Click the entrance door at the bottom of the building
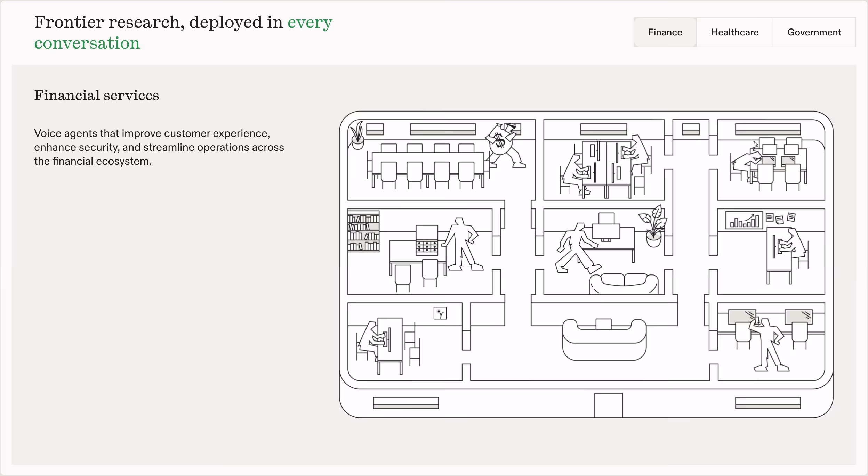 coord(608,405)
